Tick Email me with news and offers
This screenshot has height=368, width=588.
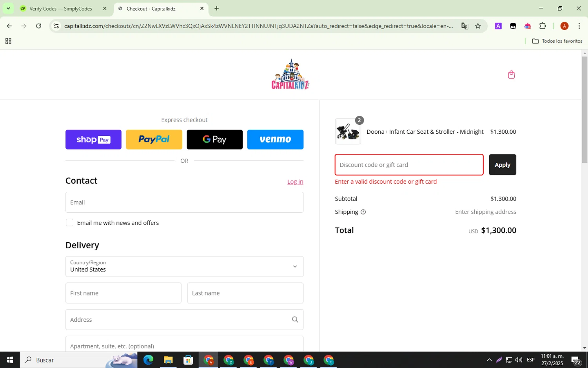click(69, 223)
